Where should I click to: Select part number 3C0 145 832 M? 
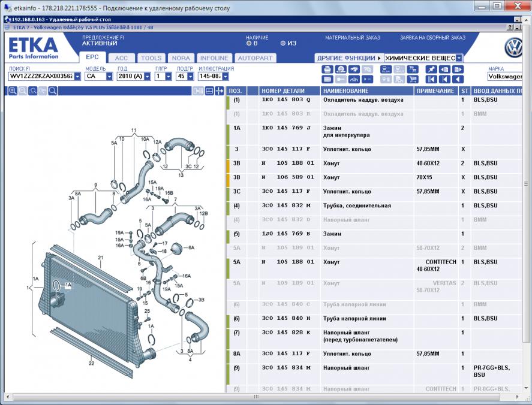coord(286,205)
